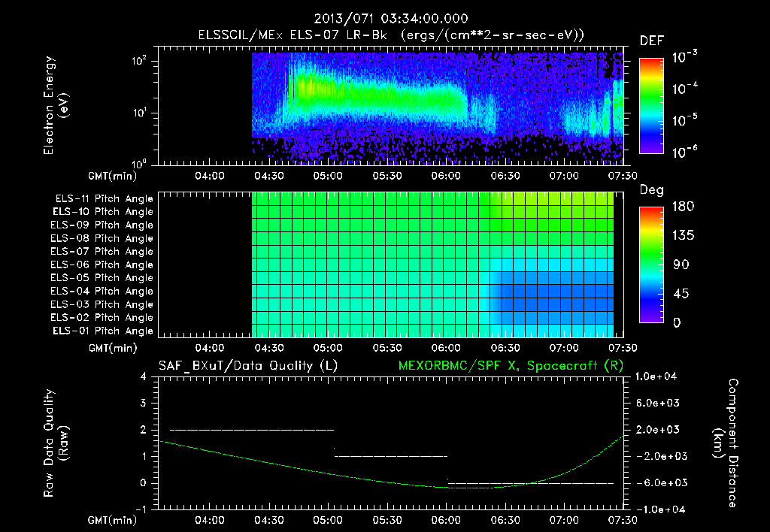This screenshot has height=532, width=770.
Task: Click the 1.0e+04 tick on distance axis
Action: pyautogui.click(x=656, y=376)
